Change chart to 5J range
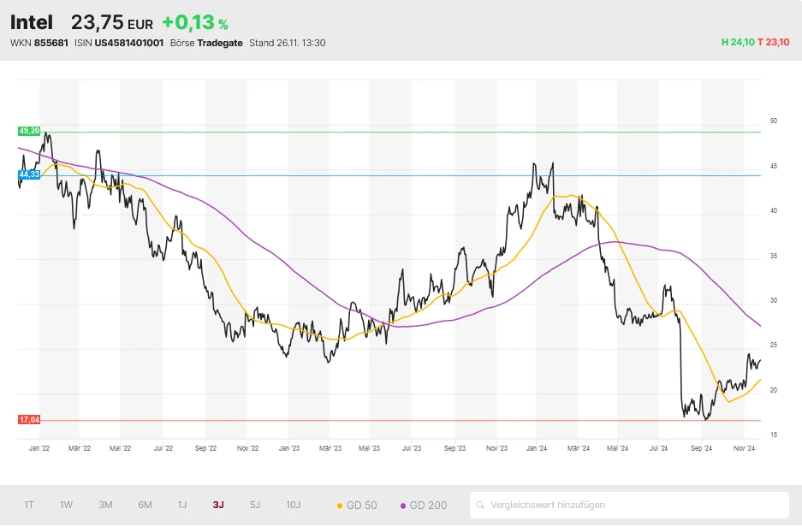This screenshot has width=802, height=532. click(x=255, y=505)
